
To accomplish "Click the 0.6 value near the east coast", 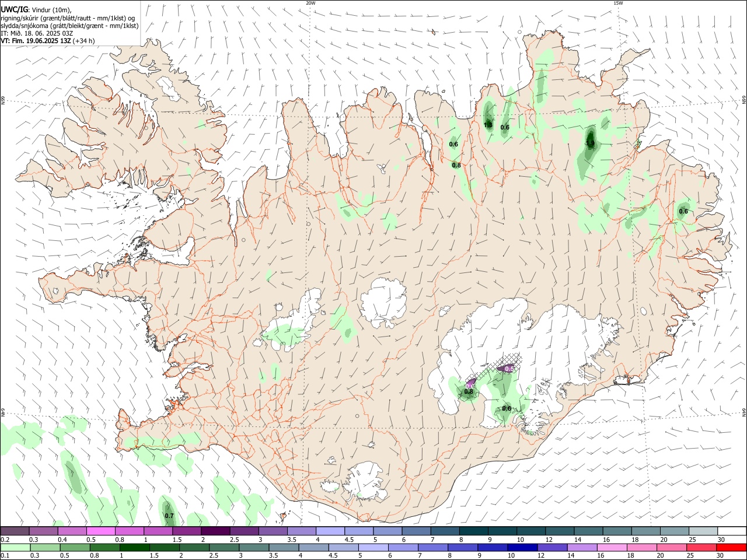I will coord(683,211).
